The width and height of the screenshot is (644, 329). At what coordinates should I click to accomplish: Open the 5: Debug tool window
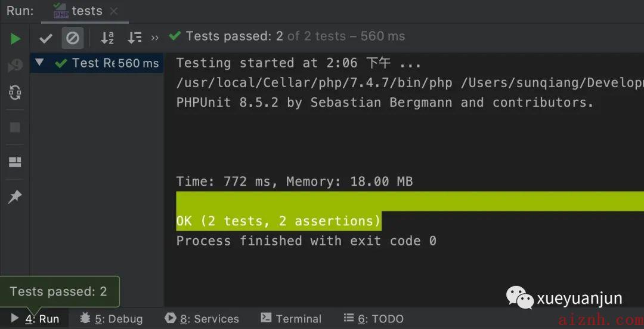[x=111, y=319]
